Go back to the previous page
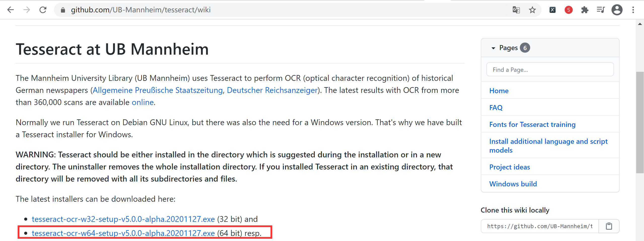 pos(11,10)
